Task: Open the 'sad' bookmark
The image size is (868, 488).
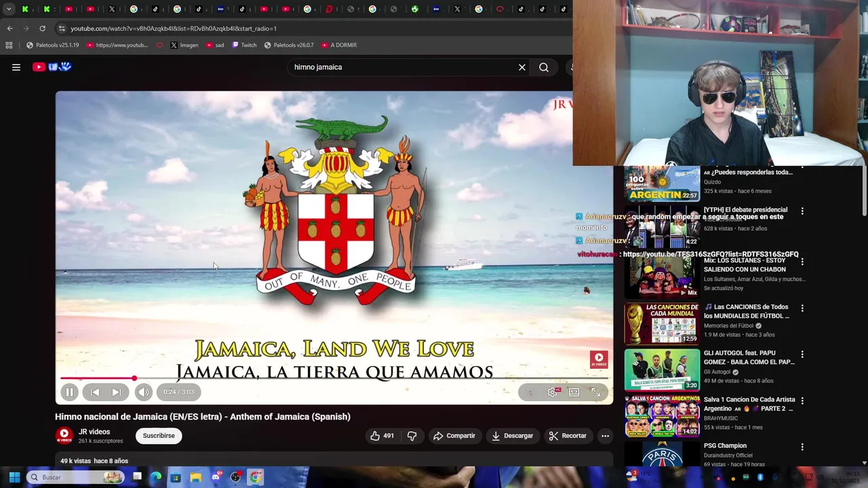Action: [215, 45]
